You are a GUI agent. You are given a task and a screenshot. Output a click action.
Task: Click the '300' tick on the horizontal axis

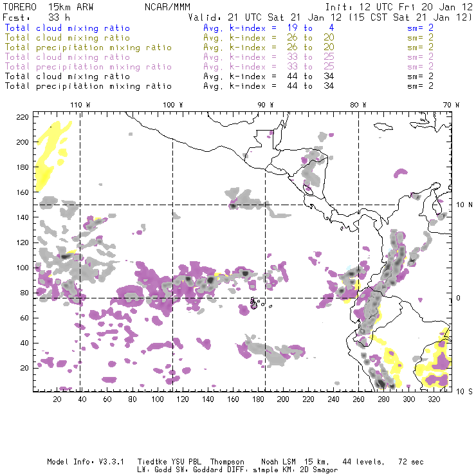pos(409,399)
